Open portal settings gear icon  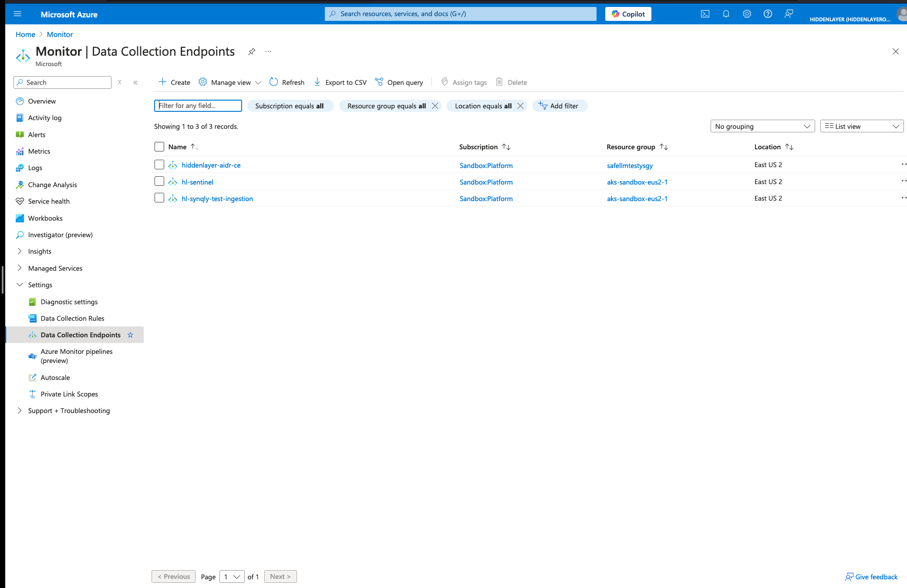coord(747,14)
